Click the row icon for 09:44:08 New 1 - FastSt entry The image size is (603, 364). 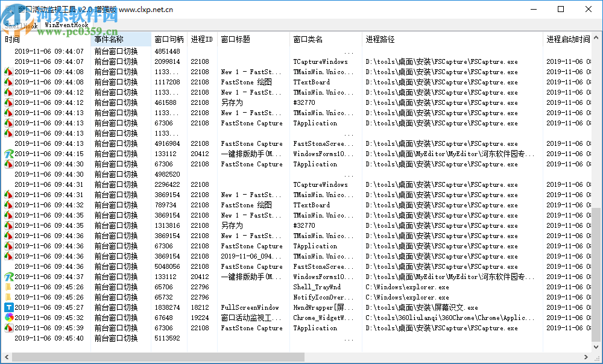pos(8,72)
